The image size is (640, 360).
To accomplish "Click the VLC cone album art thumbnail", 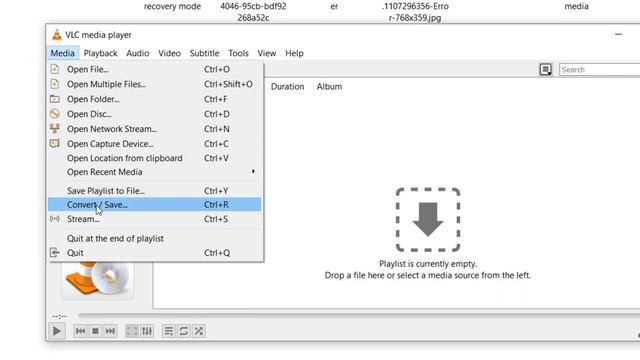I will point(98,280).
